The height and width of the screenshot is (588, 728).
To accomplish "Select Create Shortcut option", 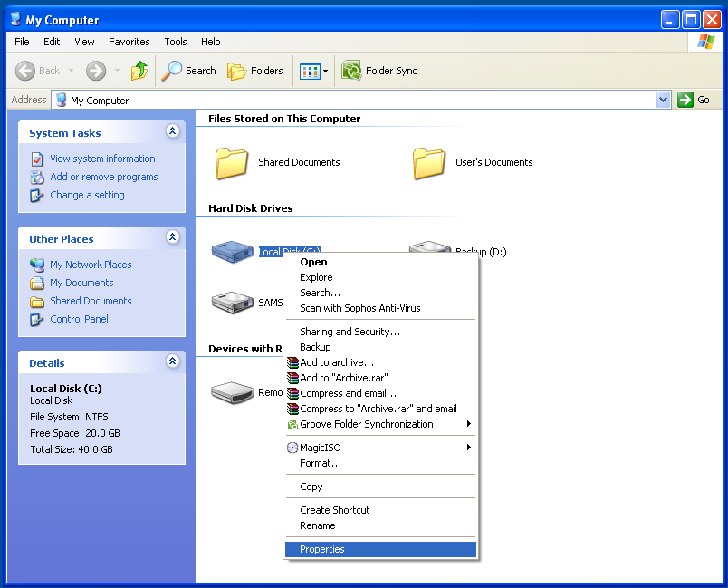I will 380,510.
